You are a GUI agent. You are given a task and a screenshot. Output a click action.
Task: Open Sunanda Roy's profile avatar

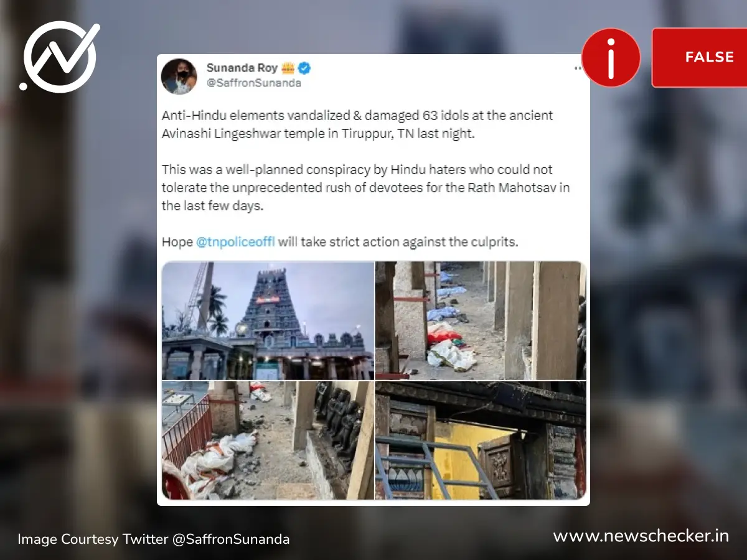pos(179,77)
